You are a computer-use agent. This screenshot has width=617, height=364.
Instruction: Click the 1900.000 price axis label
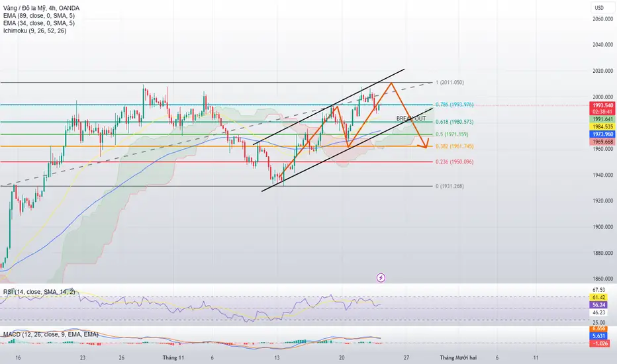603,226
